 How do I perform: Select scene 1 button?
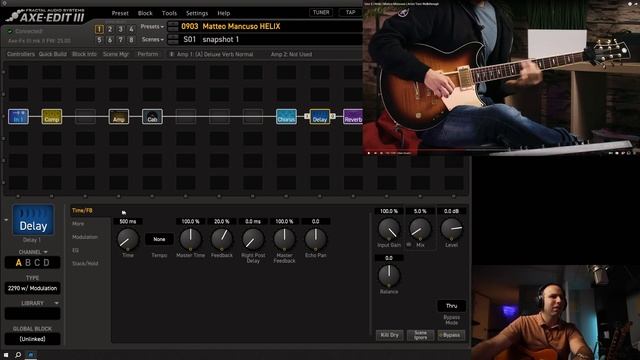(x=99, y=29)
